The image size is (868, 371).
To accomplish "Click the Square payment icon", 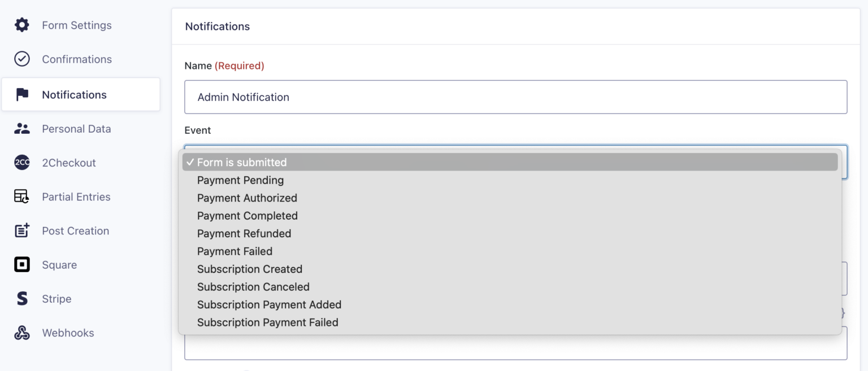I will pos(21,264).
